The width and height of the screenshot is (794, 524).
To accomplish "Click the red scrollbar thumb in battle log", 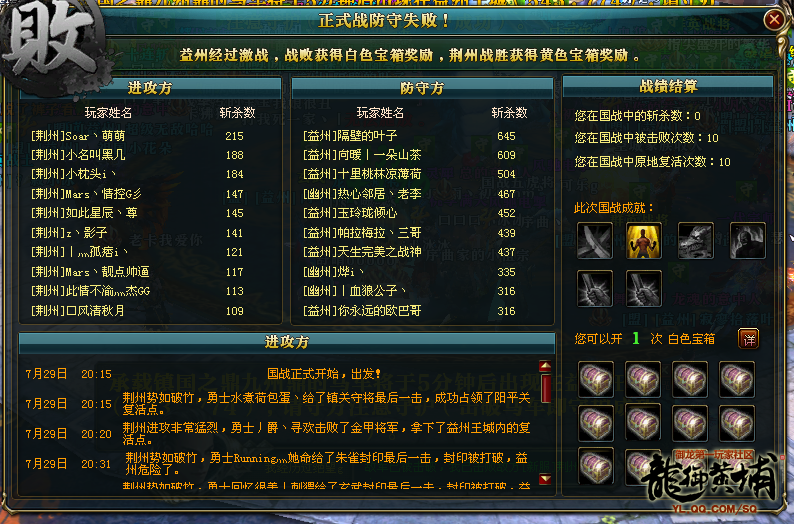I will (545, 388).
